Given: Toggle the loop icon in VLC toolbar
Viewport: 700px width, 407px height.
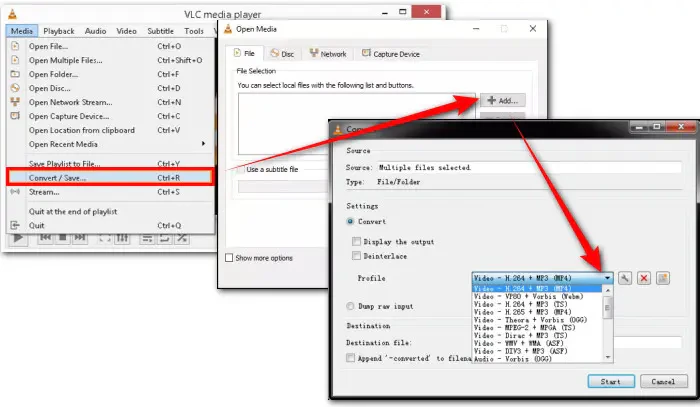Looking at the screenshot, I should (164, 238).
